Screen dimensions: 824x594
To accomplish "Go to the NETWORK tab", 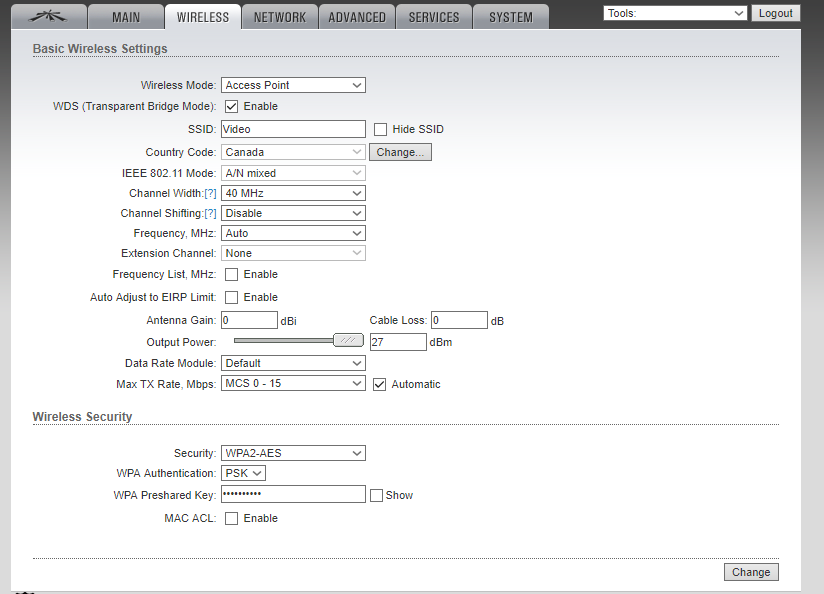I will pos(280,17).
